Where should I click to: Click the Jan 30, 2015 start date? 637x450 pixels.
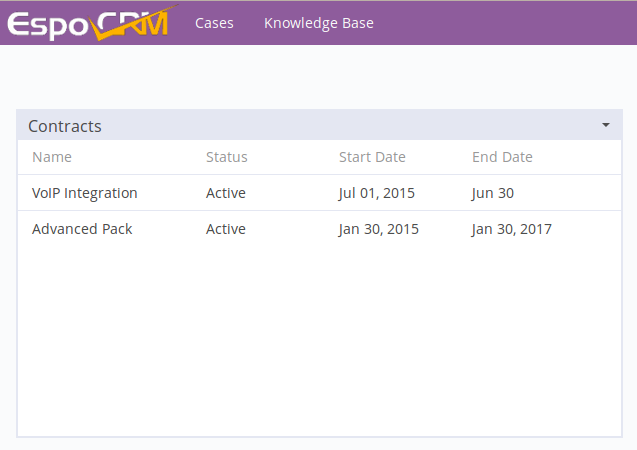[x=379, y=229]
